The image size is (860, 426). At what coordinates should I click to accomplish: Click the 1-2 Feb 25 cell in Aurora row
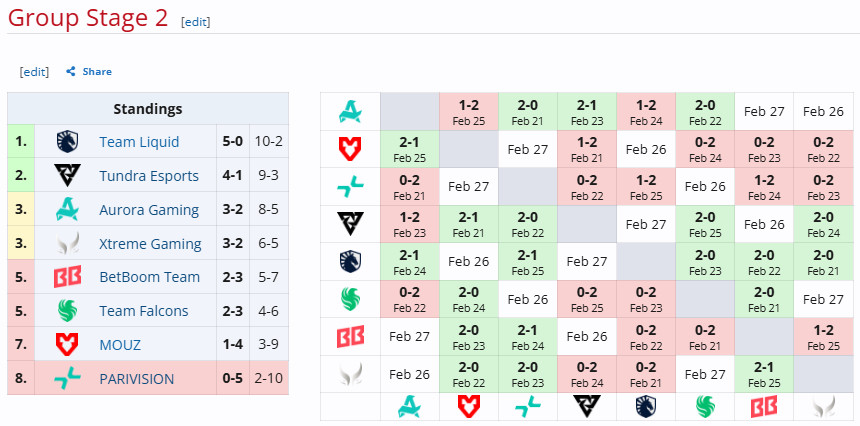point(468,111)
